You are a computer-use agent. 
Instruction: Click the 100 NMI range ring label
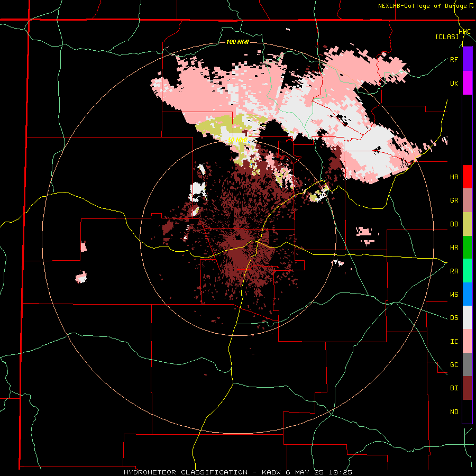(x=237, y=42)
